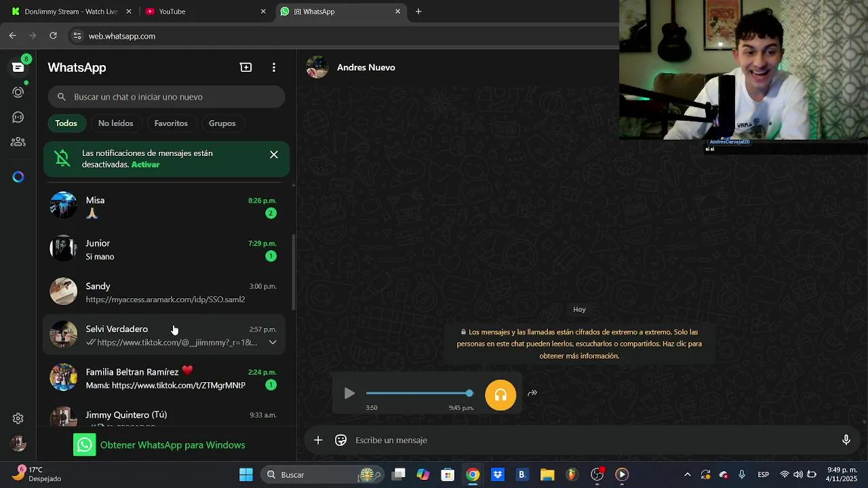The height and width of the screenshot is (488, 868).
Task: Expand Selvi Verdadero chat options chevron
Action: 273,342
